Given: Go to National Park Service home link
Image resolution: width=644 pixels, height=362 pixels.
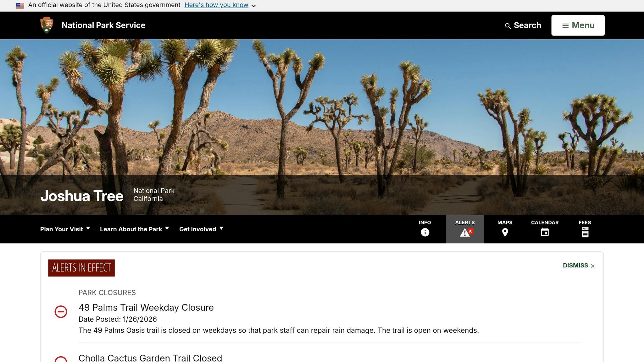Looking at the screenshot, I should click(103, 25).
